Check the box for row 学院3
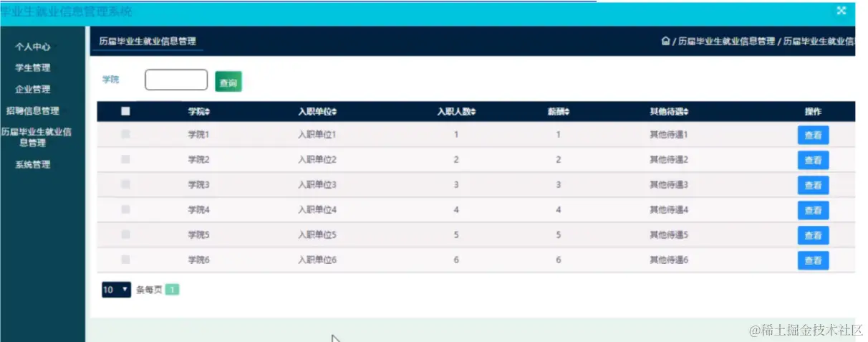Viewport: 868px width, 342px height. [x=125, y=184]
